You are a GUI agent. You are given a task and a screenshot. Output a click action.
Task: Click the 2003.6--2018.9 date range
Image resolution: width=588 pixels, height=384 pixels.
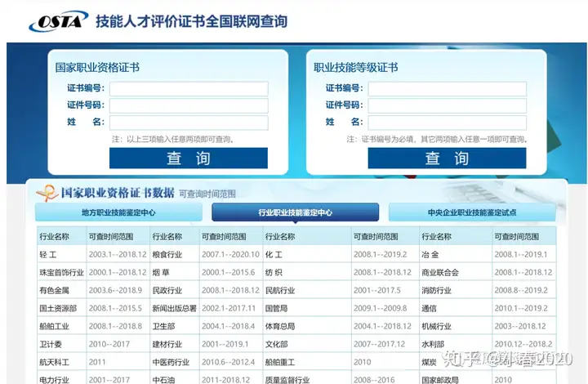tap(115, 291)
